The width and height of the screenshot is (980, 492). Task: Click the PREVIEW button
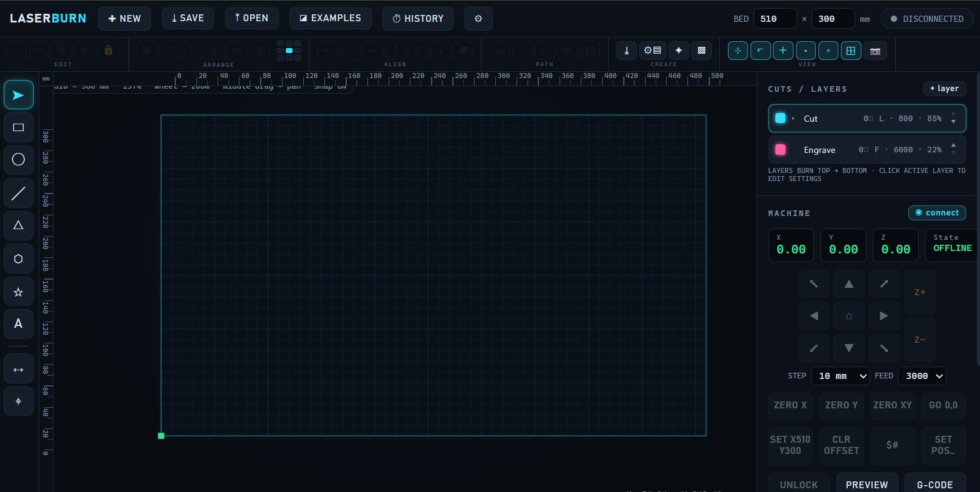866,484
